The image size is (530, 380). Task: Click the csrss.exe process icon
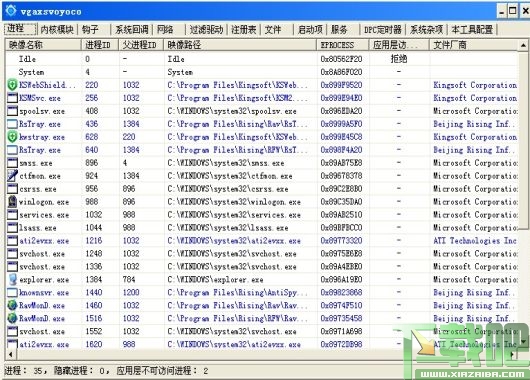(x=12, y=189)
